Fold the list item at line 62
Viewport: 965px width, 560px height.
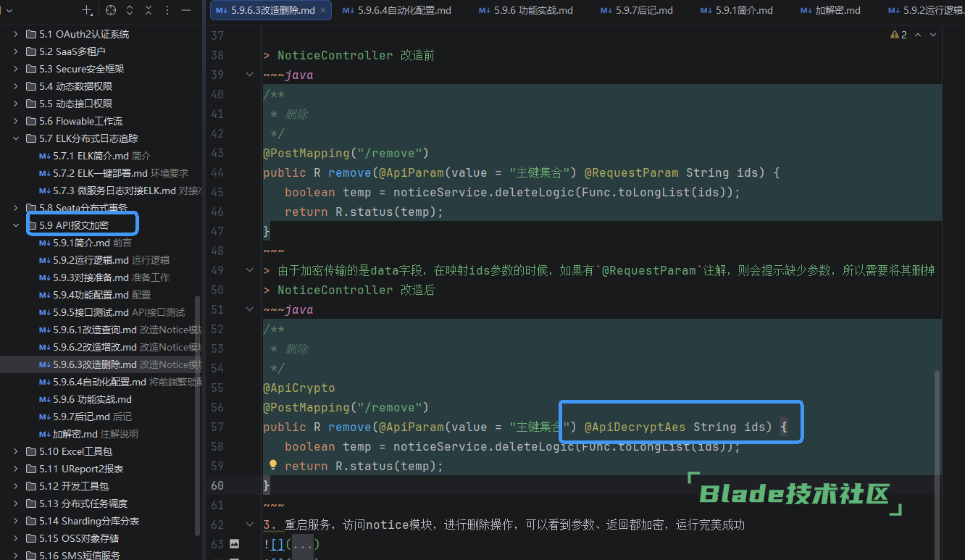tap(249, 525)
